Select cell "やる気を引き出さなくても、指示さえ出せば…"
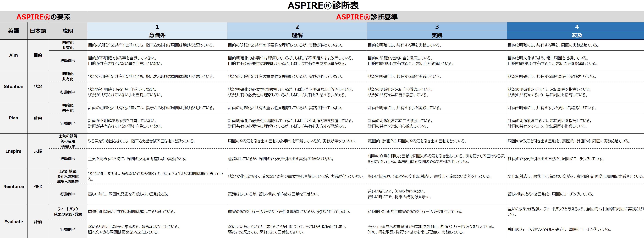The width and height of the screenshot is (644, 238). point(157,141)
